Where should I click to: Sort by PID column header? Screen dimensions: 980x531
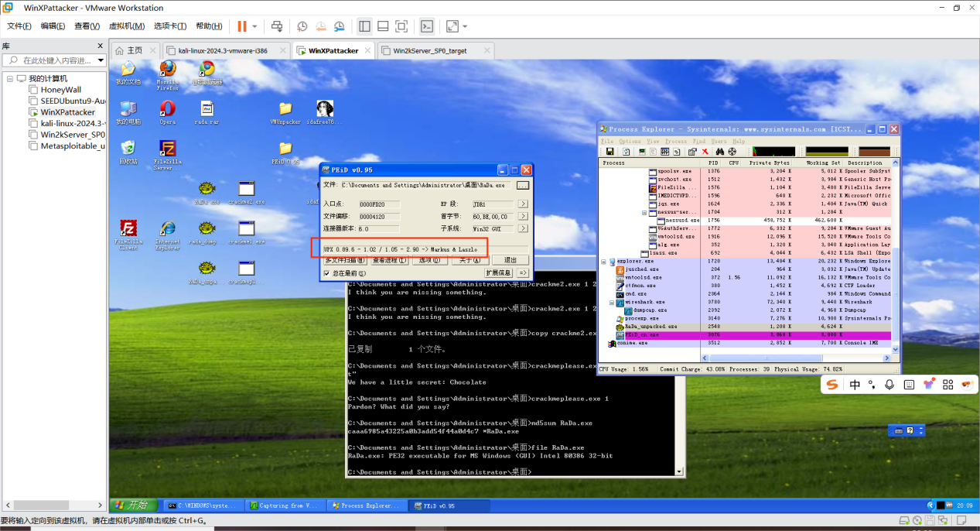713,163
